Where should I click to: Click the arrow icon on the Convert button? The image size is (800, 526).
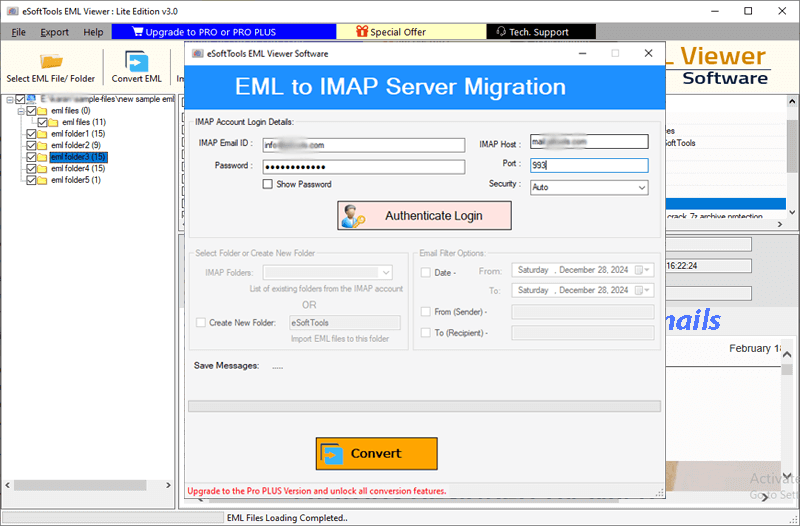(x=332, y=454)
